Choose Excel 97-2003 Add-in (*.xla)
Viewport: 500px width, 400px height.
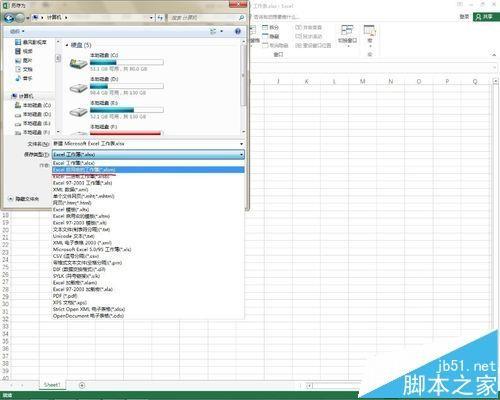pyautogui.click(x=148, y=290)
